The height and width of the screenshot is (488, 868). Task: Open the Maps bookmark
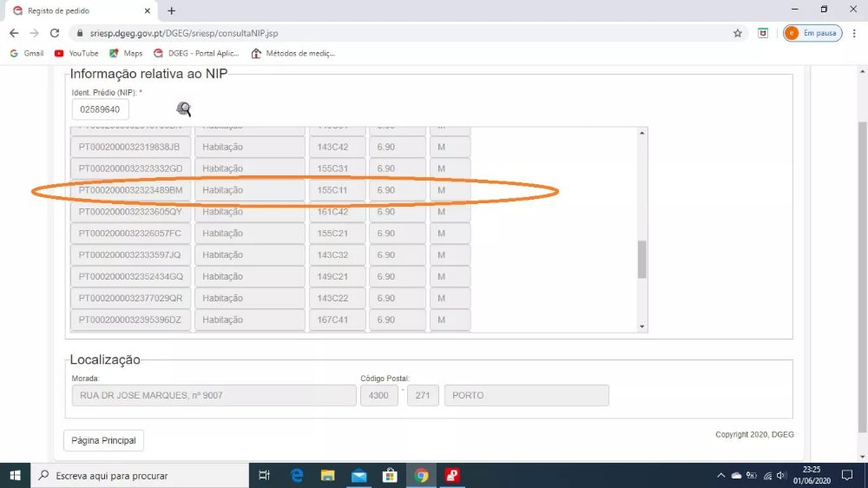coord(126,53)
